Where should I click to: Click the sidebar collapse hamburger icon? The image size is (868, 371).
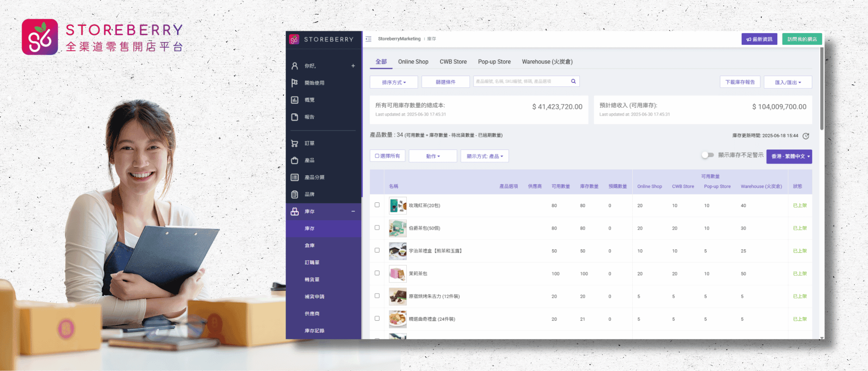368,39
